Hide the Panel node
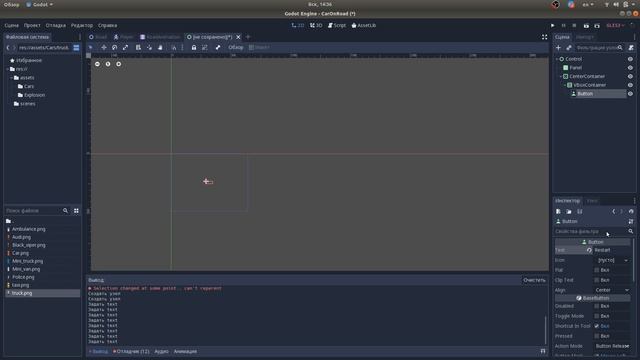The width and height of the screenshot is (640, 360). (630, 68)
